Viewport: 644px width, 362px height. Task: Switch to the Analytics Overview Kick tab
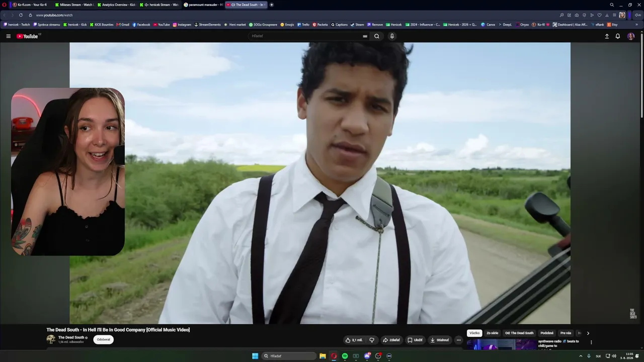click(116, 5)
